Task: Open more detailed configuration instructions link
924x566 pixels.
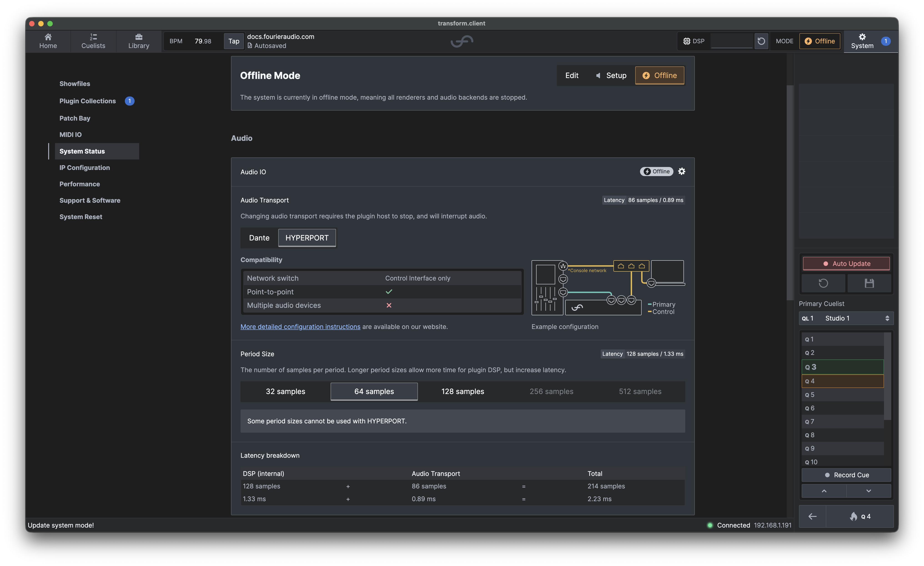Action: pos(300,327)
